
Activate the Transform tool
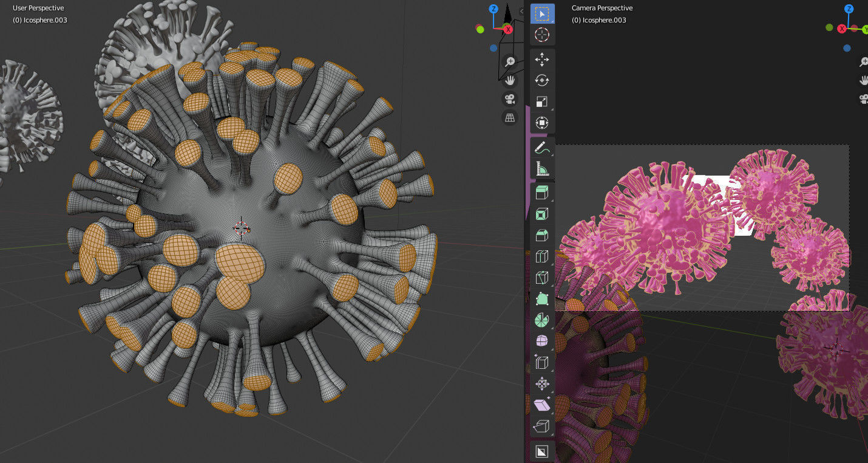pyautogui.click(x=542, y=123)
